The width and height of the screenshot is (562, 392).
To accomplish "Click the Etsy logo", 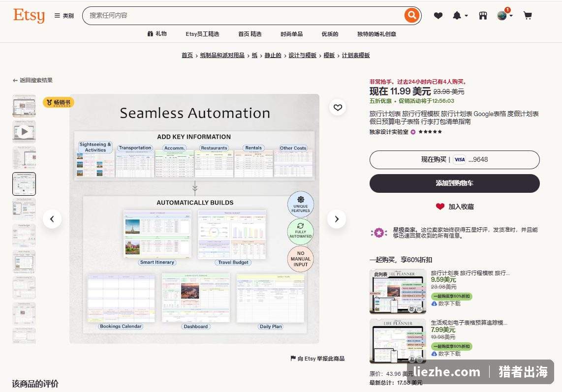I will pyautogui.click(x=29, y=15).
